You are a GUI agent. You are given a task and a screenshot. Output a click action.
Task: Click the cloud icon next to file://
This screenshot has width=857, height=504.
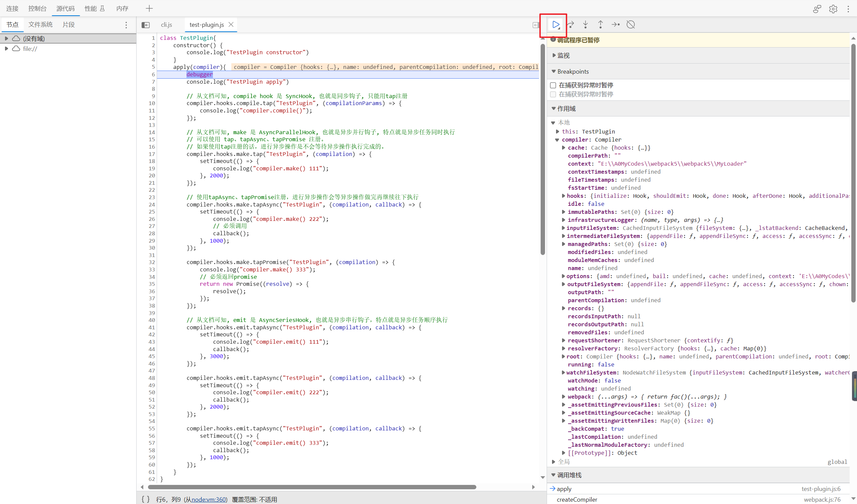16,49
